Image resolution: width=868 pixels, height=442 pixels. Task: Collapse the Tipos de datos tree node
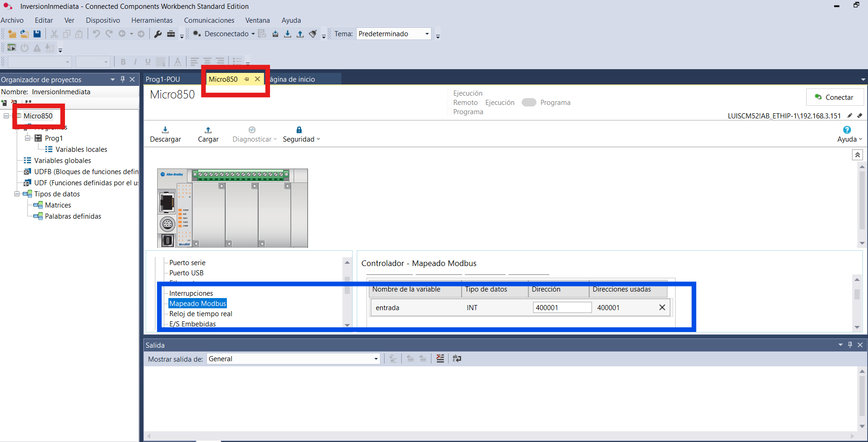tap(17, 194)
